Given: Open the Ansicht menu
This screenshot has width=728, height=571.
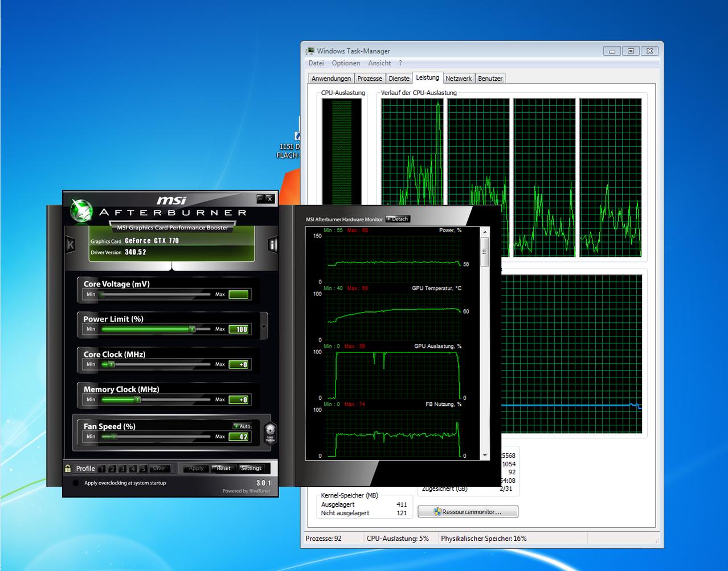Looking at the screenshot, I should pyautogui.click(x=379, y=63).
